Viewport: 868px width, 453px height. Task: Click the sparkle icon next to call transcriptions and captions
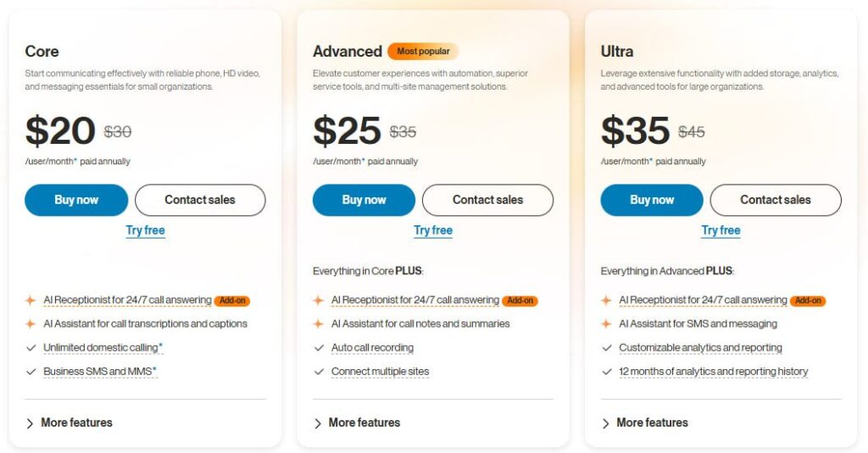(x=31, y=324)
